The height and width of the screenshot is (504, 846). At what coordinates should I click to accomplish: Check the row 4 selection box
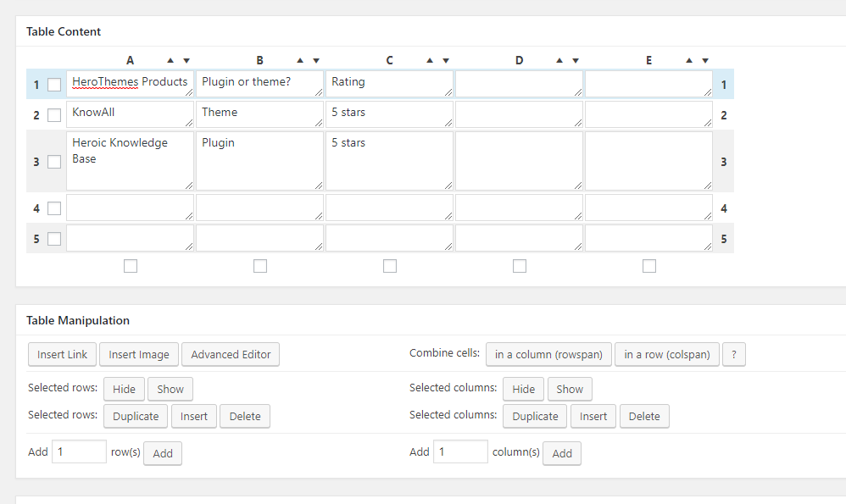54,208
